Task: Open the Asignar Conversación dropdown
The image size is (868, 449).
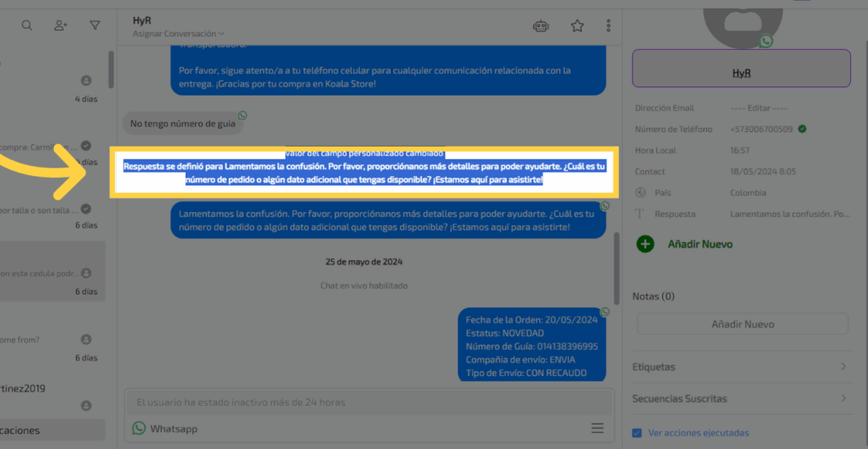Action: pos(179,34)
